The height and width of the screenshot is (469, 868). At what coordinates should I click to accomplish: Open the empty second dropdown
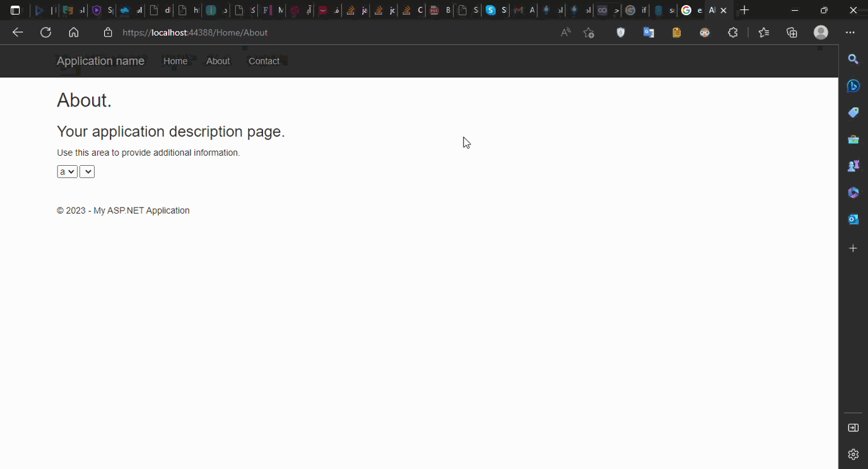86,171
